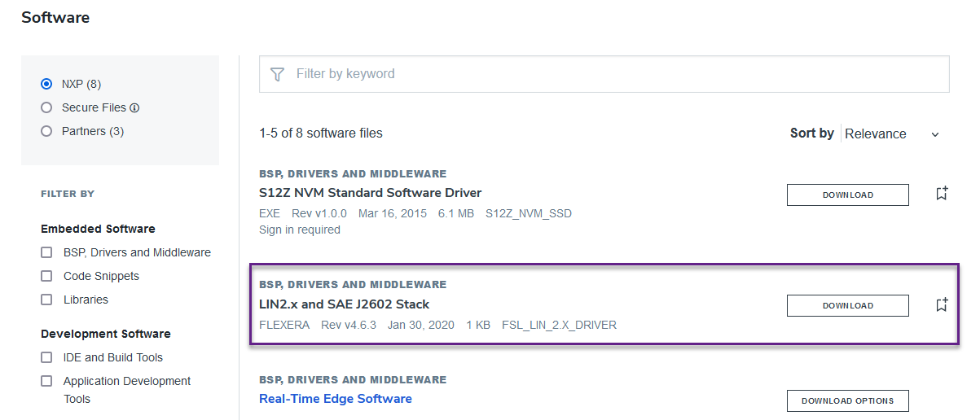The width and height of the screenshot is (980, 420).
Task: Open the Sort by Relevance dropdown
Action: (x=876, y=134)
